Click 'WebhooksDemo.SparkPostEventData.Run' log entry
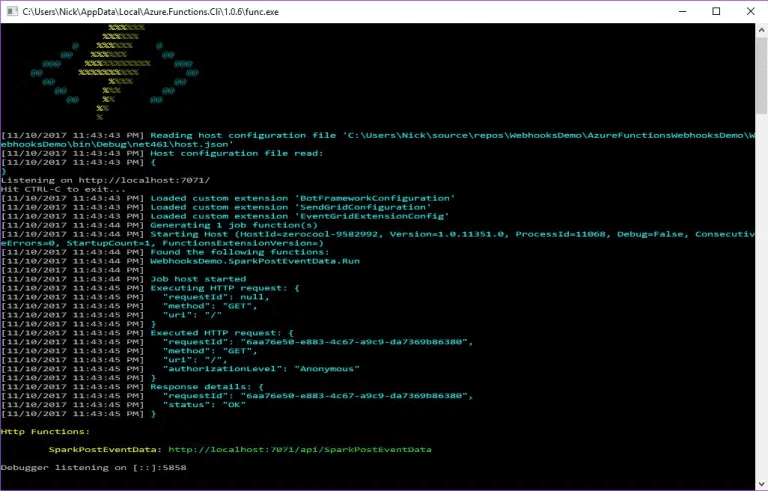The height and width of the screenshot is (491, 768). [x=255, y=261]
